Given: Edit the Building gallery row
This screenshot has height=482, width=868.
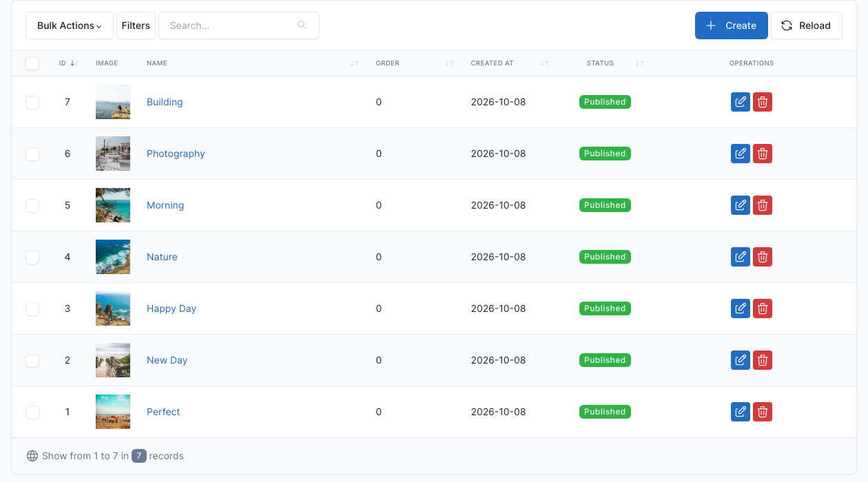Looking at the screenshot, I should point(741,102).
